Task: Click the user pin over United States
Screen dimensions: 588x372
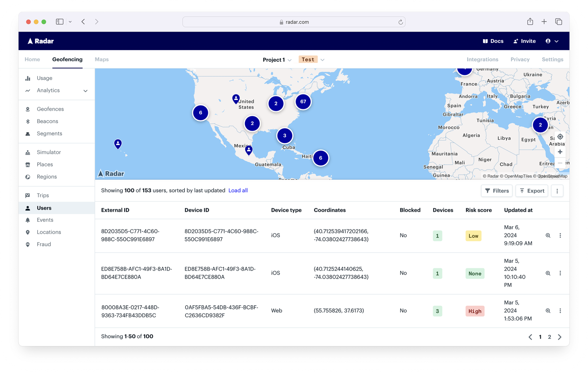Action: [x=236, y=99]
